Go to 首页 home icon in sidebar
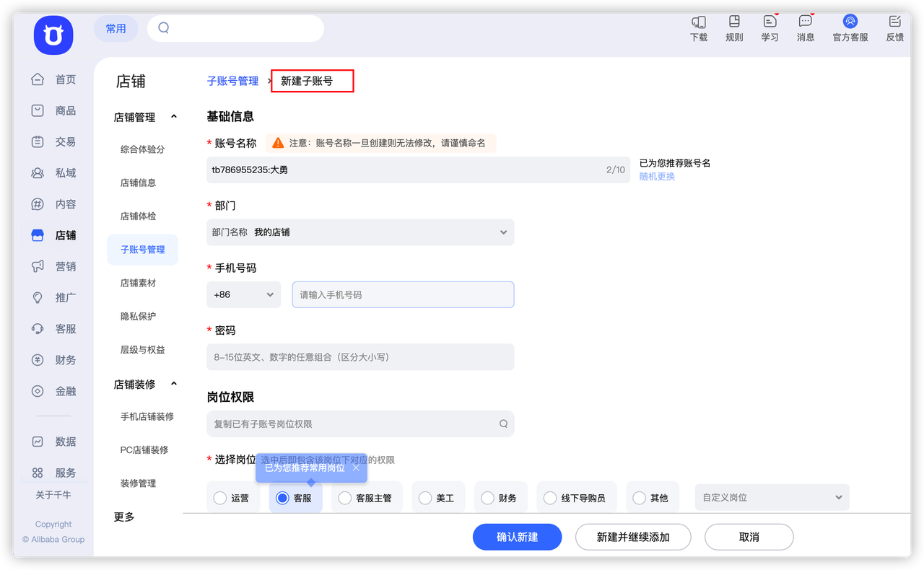The width and height of the screenshot is (924, 570). pos(38,79)
